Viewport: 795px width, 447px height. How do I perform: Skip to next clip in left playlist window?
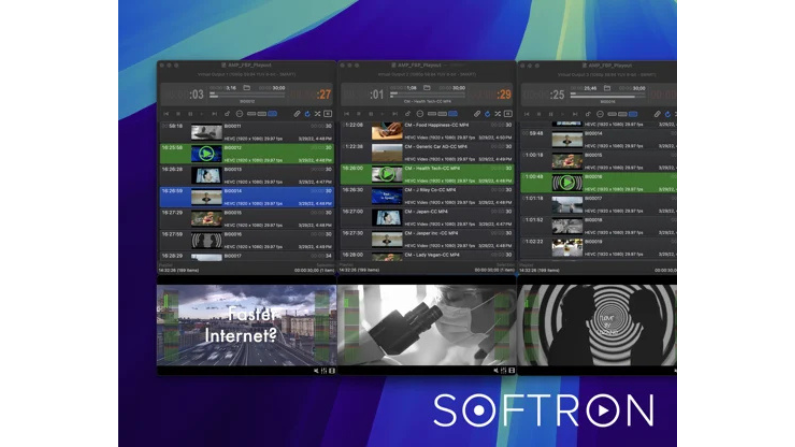pos(214,114)
